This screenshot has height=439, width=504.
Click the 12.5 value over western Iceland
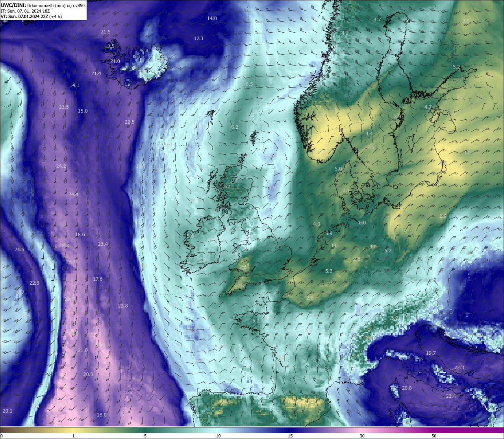[109, 46]
